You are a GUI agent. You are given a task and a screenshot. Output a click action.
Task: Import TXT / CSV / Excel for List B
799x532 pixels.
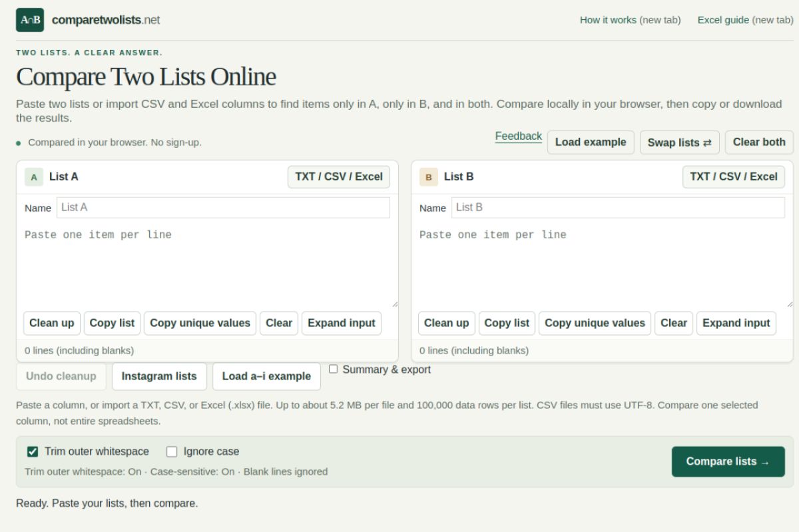tap(734, 177)
